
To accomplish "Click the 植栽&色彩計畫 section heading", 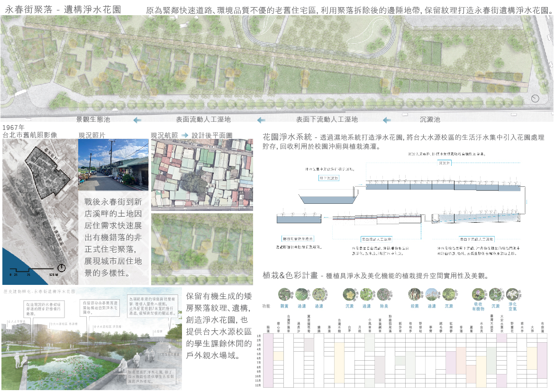I will coord(290,275).
